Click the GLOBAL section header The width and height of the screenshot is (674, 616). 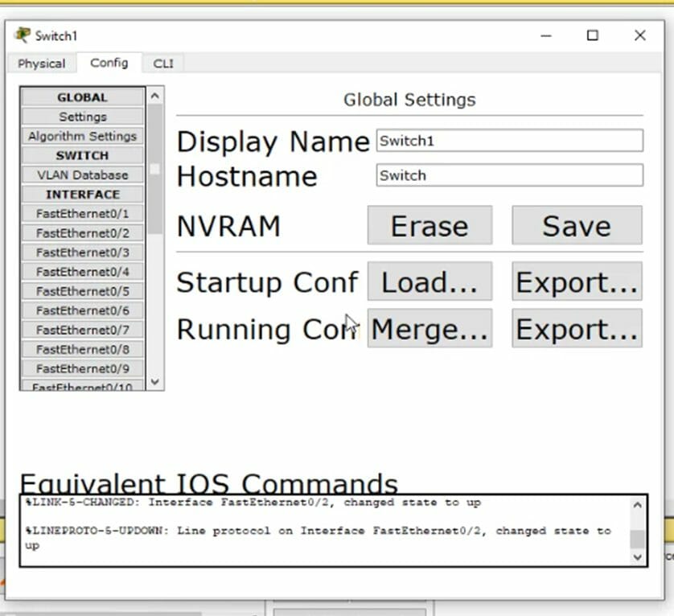82,97
